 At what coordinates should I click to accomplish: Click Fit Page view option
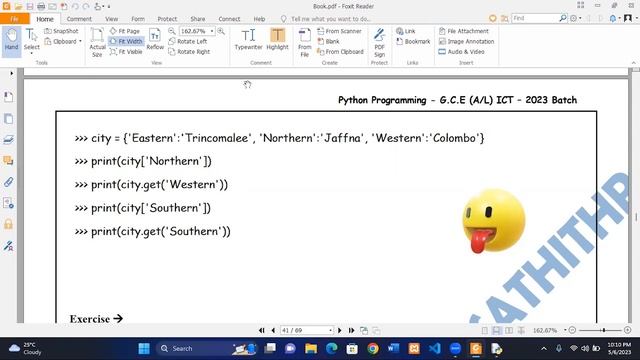click(x=125, y=31)
